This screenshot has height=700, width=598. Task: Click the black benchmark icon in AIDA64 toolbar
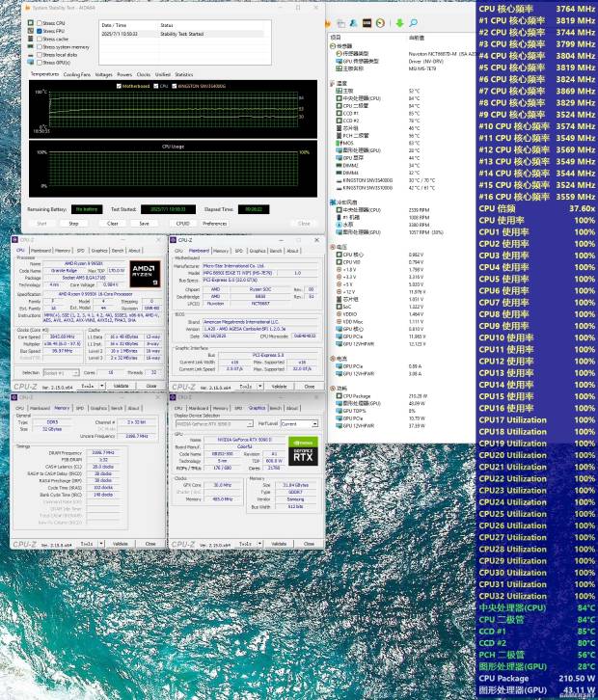[367, 23]
